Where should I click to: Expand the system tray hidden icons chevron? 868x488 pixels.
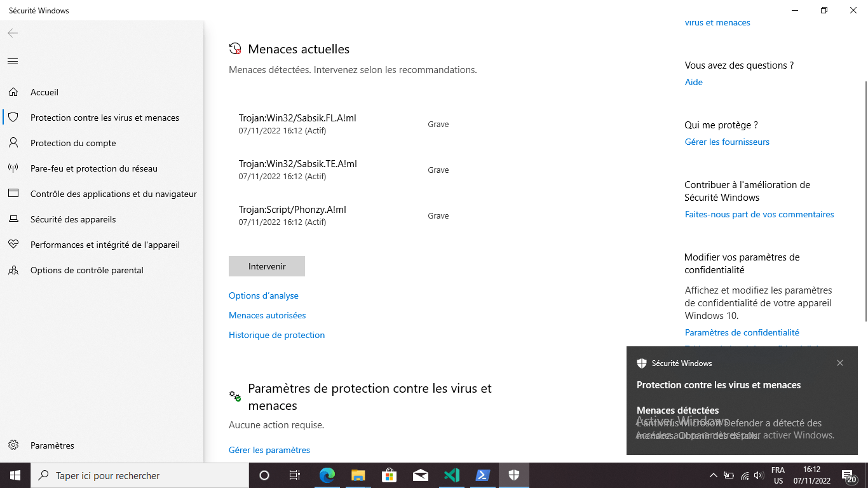point(713,475)
